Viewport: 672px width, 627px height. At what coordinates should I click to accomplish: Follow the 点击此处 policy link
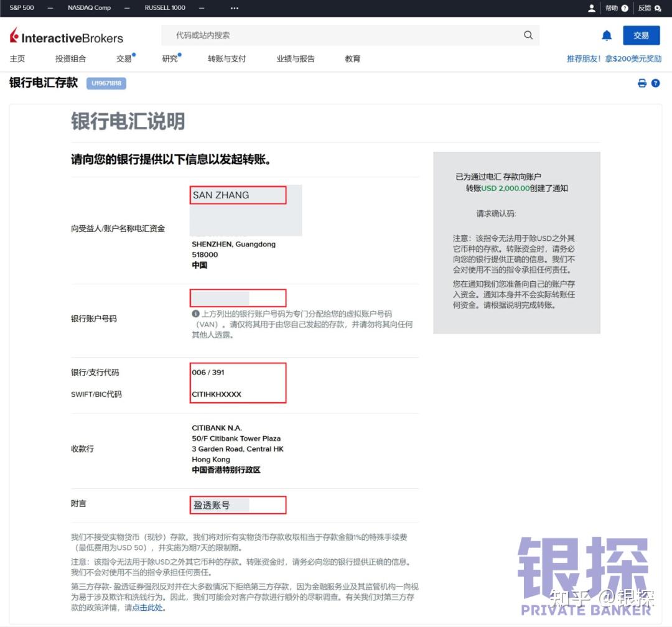tap(148, 608)
